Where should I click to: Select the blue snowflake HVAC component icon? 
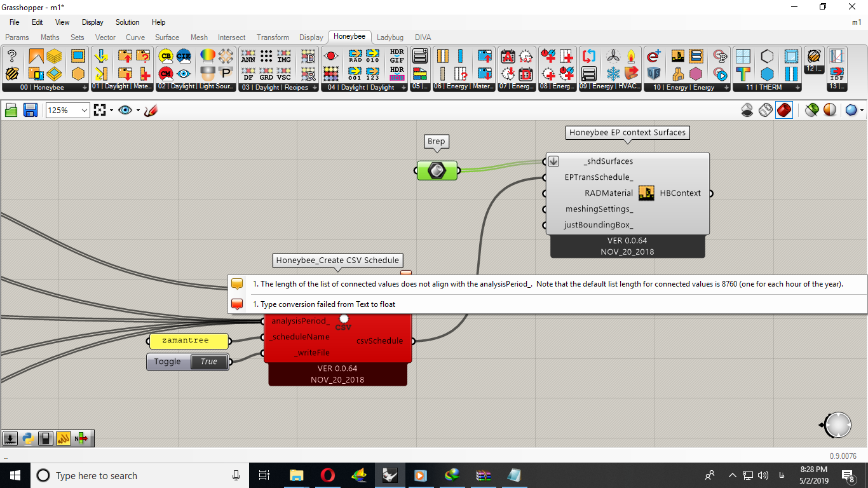(613, 73)
